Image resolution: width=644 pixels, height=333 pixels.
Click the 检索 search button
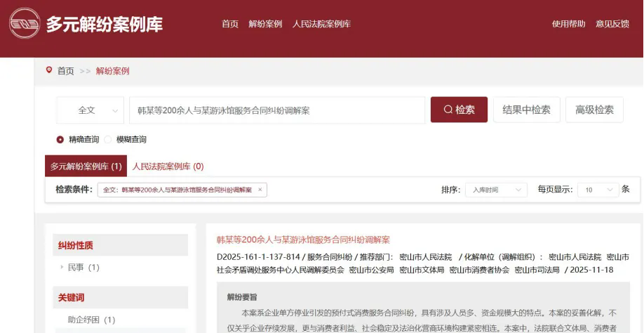(459, 110)
